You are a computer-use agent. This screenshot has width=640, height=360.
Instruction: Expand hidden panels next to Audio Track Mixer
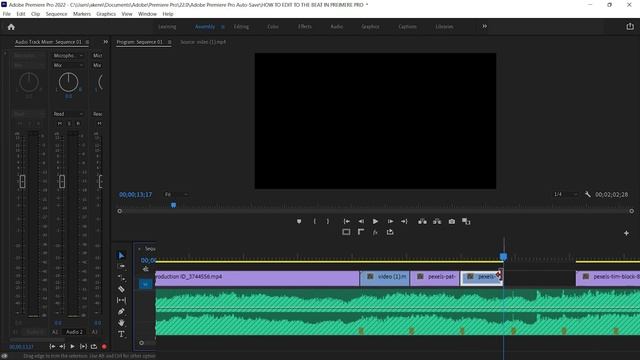(x=106, y=42)
